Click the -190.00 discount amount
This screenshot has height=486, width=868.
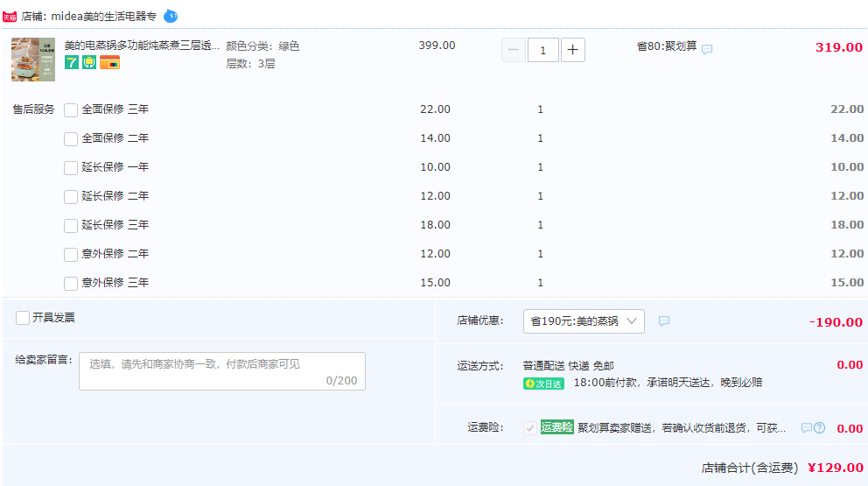click(836, 322)
